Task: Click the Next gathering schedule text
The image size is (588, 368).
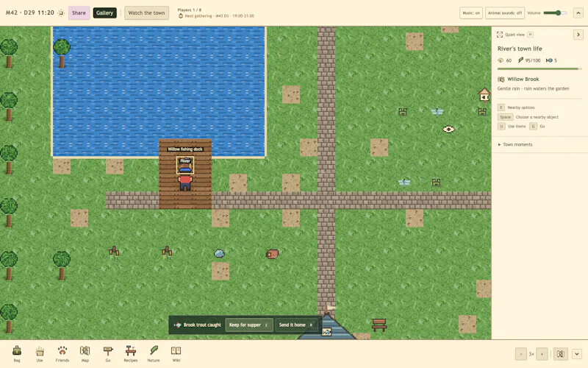Action: pos(219,15)
